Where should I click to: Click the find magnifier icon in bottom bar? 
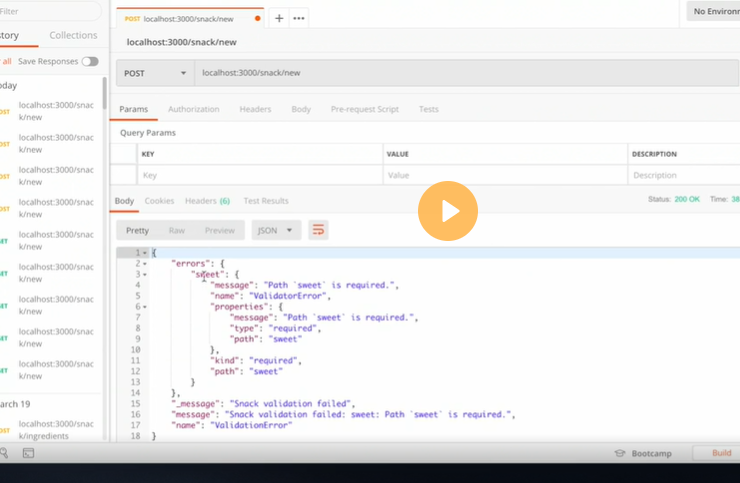tap(4, 453)
